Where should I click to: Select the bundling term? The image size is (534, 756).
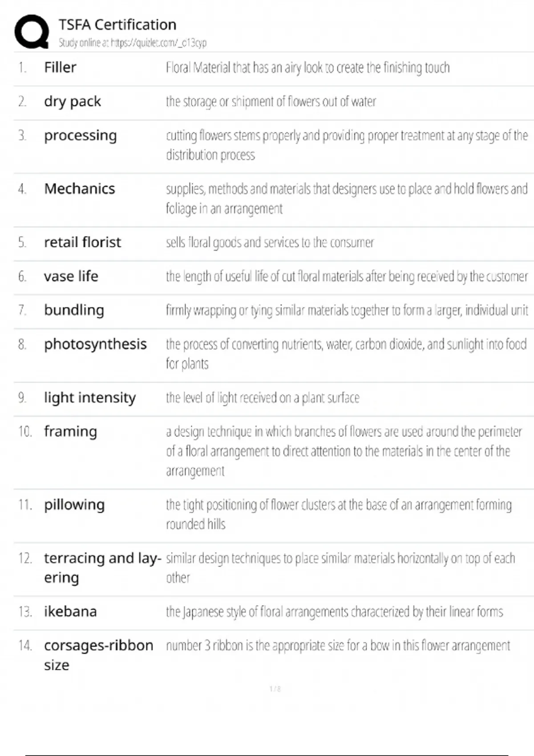point(74,310)
